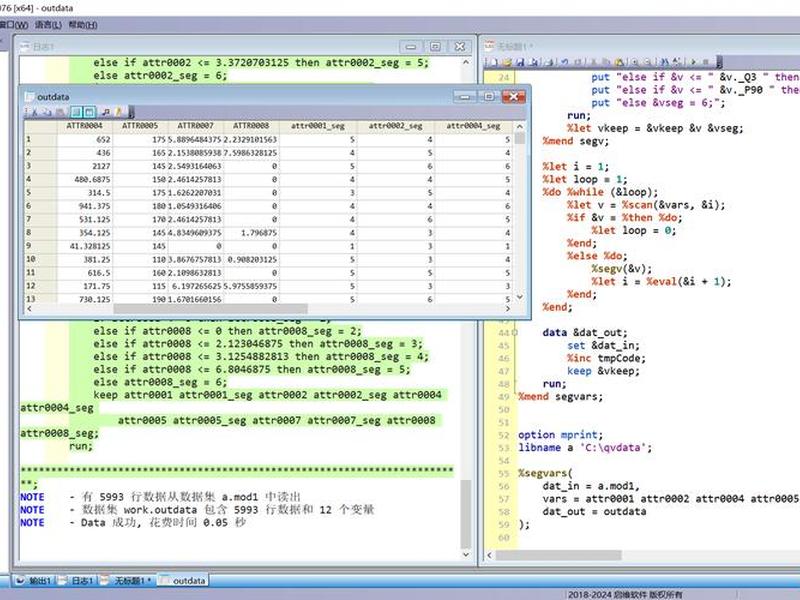
Task: Click the log window scroll up arrow
Action: [465, 62]
